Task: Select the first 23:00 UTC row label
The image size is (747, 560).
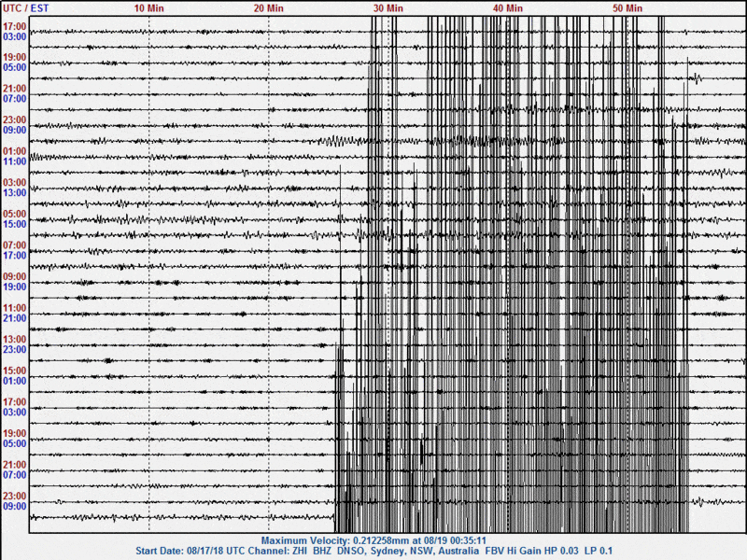Action: click(x=14, y=120)
